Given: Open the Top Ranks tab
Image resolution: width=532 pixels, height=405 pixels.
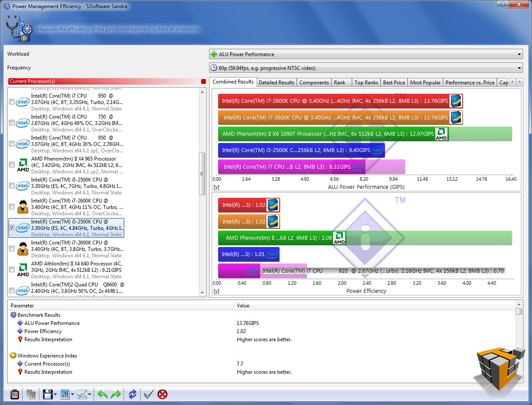Looking at the screenshot, I should click(x=366, y=83).
